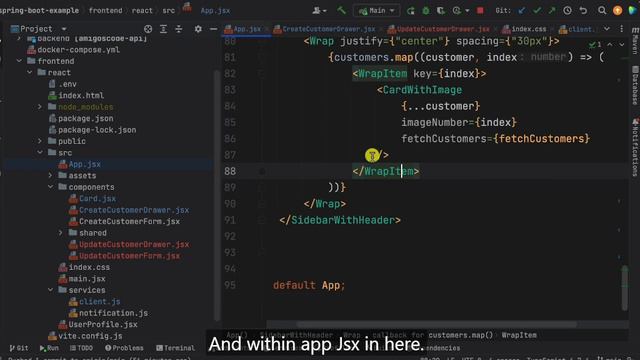The image size is (640, 360).
Task: Click the select opened file target icon
Action: coord(148,29)
